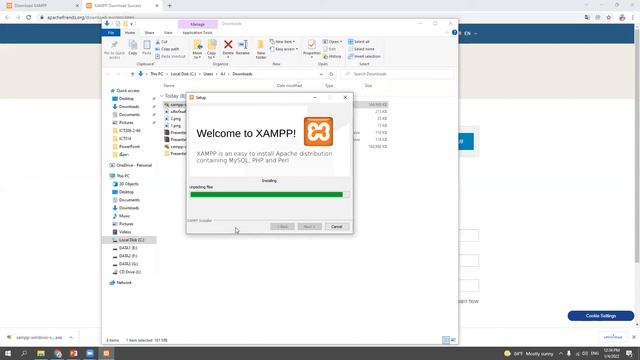Click Pin to Quick access icon
The image size is (640, 360).
115,50
